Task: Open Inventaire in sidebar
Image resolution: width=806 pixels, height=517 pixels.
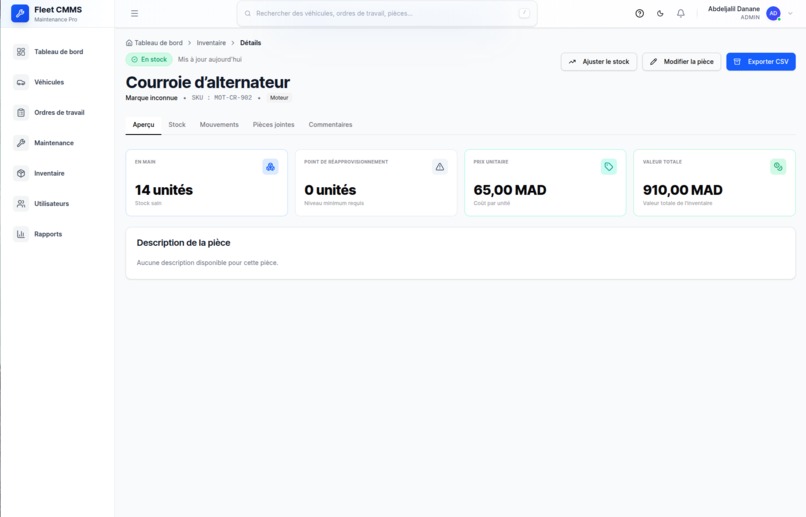Action: pyautogui.click(x=49, y=173)
